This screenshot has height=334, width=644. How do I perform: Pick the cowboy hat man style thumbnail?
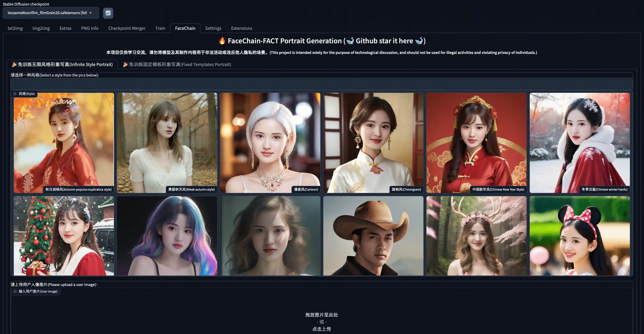coord(373,236)
